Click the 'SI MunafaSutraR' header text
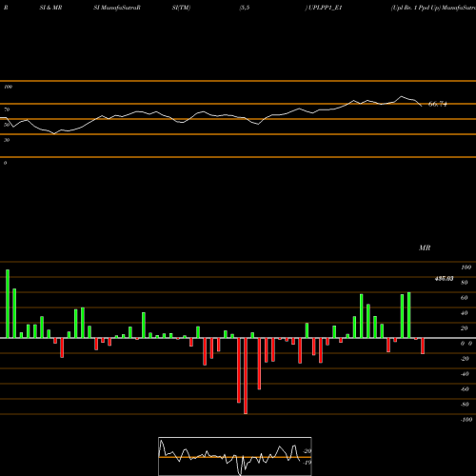The image size is (476, 476). coord(117,8)
